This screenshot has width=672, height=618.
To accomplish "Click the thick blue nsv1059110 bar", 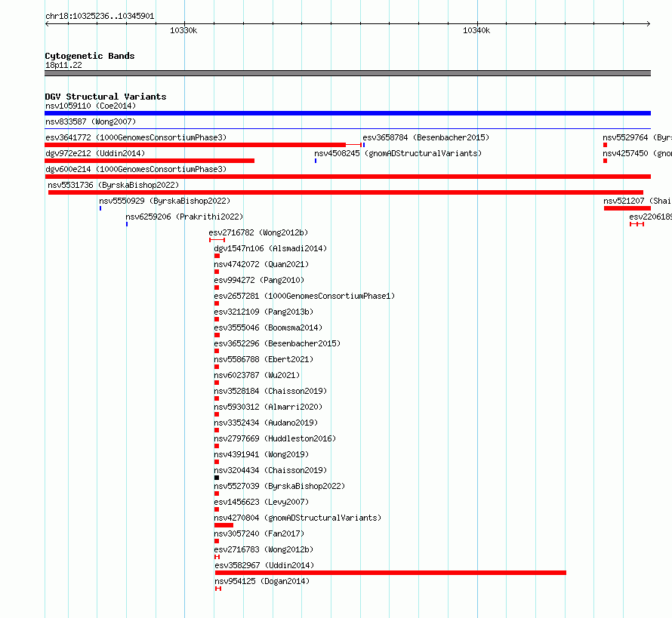I will point(347,113).
